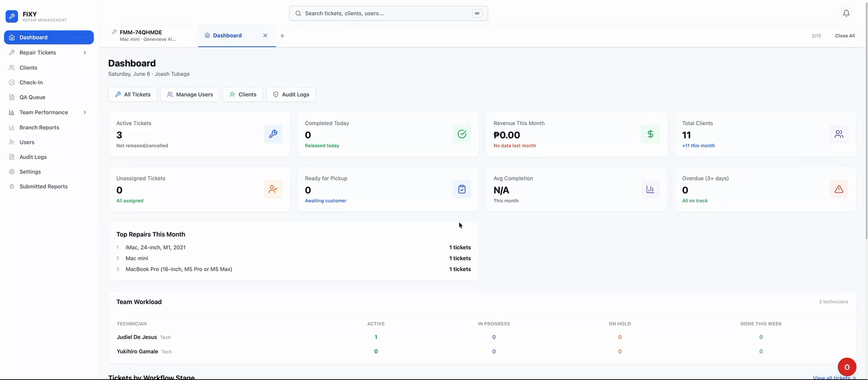This screenshot has height=380, width=868.
Task: Click the iMac, 24-inch, M1, 2021 row
Action: [293, 248]
